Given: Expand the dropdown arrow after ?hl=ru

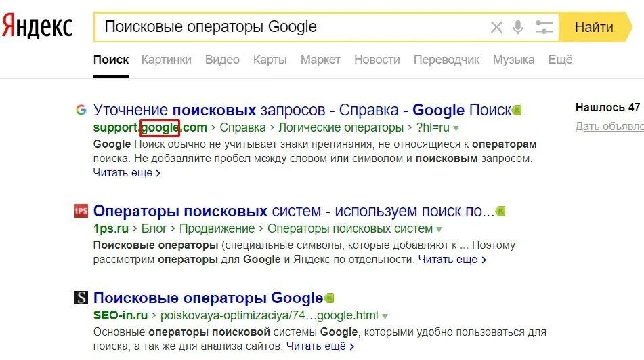Looking at the screenshot, I should coord(456,129).
